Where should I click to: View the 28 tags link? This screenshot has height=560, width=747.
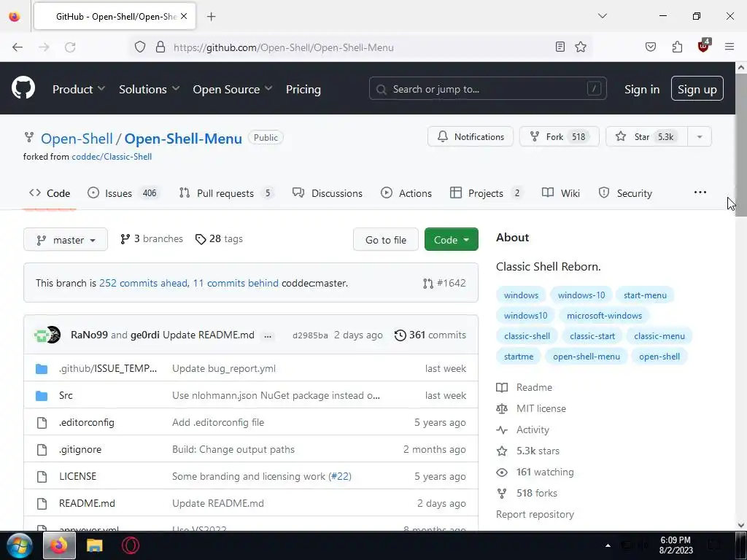coord(219,238)
